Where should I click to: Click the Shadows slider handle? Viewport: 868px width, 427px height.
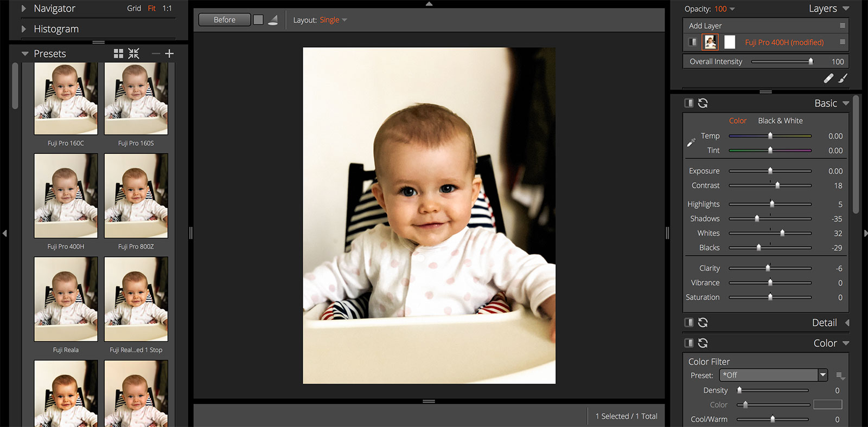click(757, 218)
